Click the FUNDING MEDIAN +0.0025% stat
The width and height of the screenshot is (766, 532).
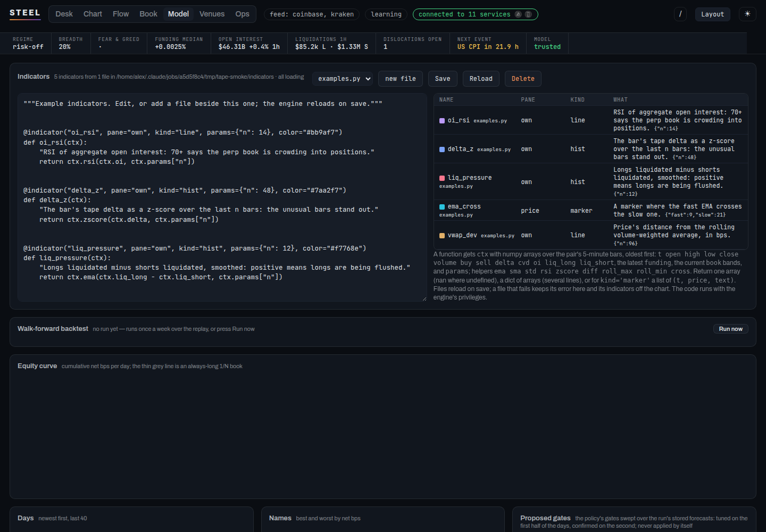[x=179, y=43]
